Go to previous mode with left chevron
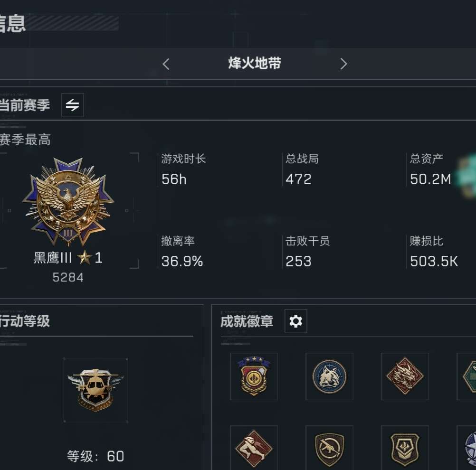Image resolution: width=476 pixels, height=470 pixels. click(x=166, y=64)
